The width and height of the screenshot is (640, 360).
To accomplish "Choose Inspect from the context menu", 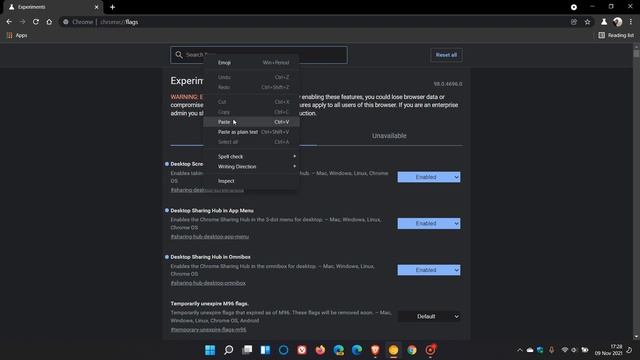I will [251, 181].
